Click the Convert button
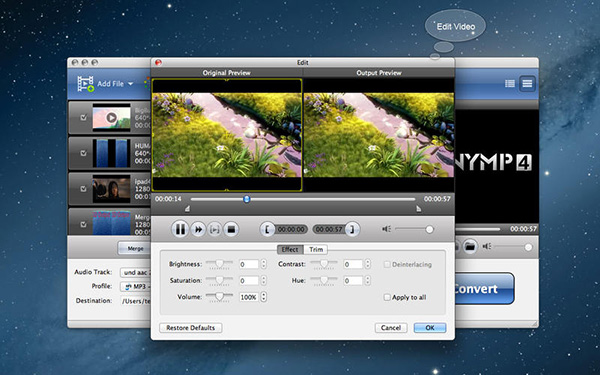Viewport: 600px width, 375px height. 484,289
